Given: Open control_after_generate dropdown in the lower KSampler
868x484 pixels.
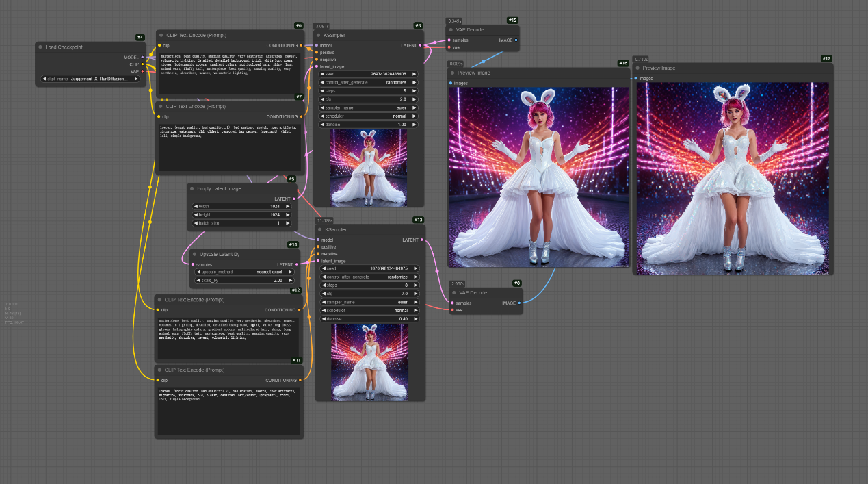Looking at the screenshot, I should coord(369,277).
